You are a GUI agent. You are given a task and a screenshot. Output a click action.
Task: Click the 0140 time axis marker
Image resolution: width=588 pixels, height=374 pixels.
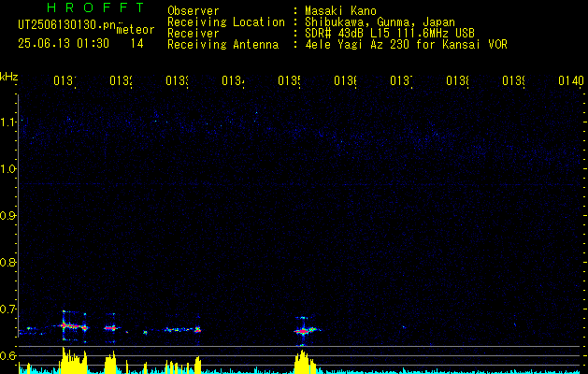click(571, 80)
